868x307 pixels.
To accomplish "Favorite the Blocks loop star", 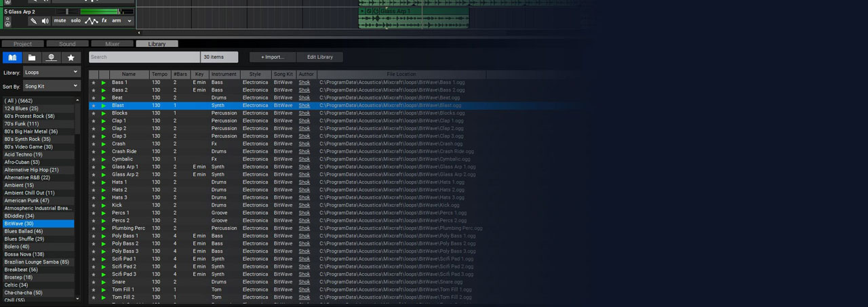I will (94, 113).
